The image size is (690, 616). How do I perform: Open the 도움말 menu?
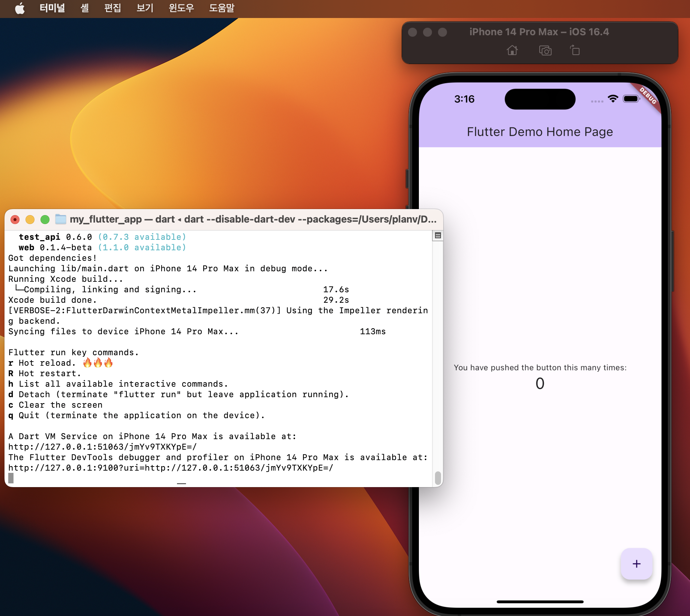point(222,8)
